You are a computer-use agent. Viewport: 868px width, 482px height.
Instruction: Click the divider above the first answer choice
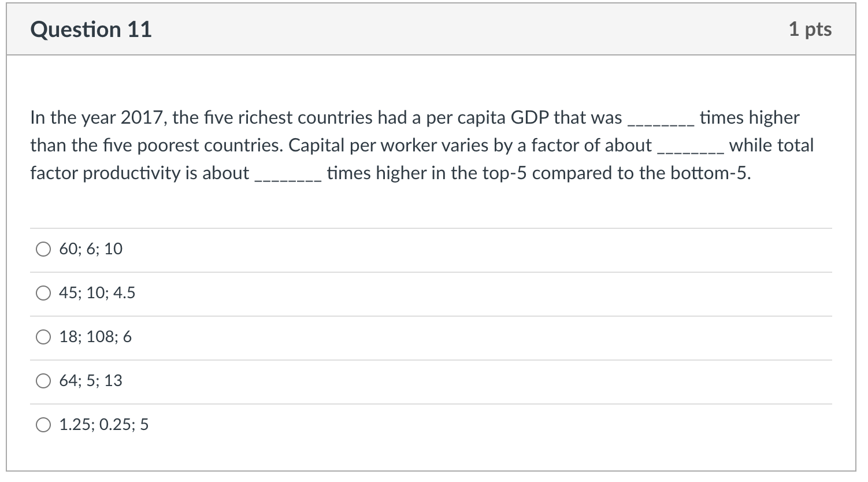tap(433, 227)
